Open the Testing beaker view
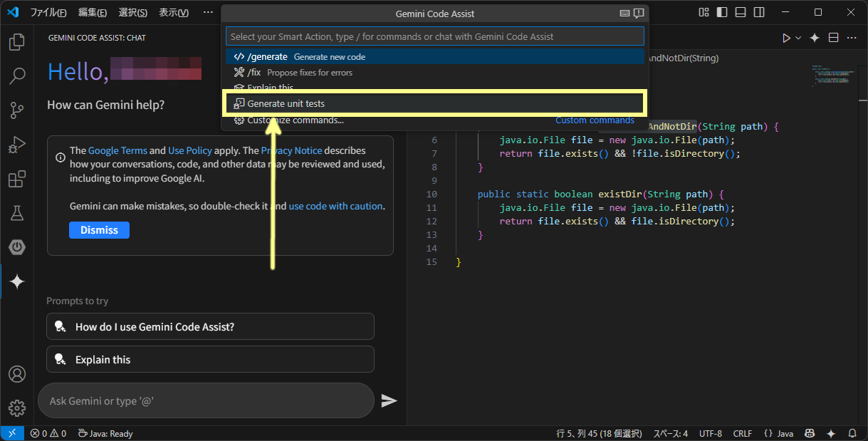The height and width of the screenshot is (441, 868). 16,213
